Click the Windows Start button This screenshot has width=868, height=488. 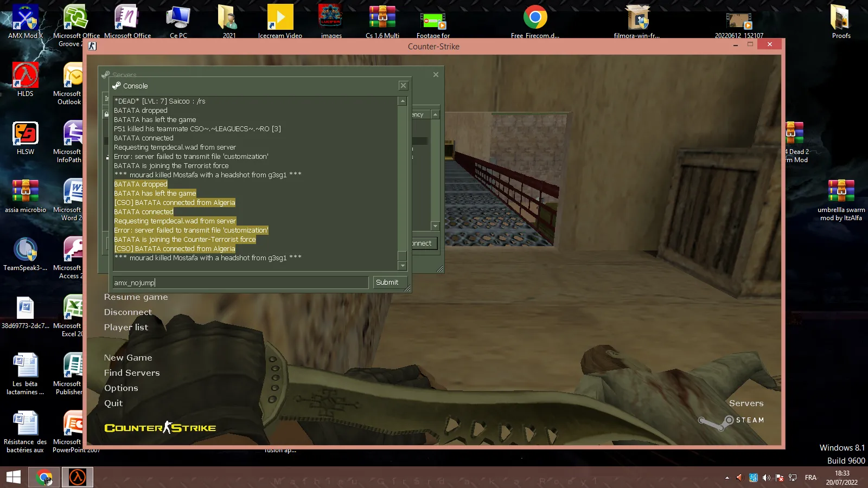(x=14, y=478)
